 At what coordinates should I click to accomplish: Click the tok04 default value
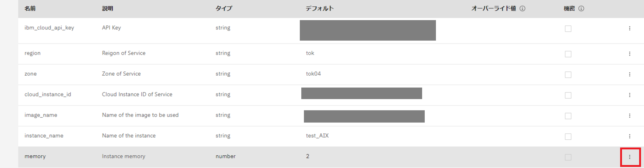tap(313, 74)
